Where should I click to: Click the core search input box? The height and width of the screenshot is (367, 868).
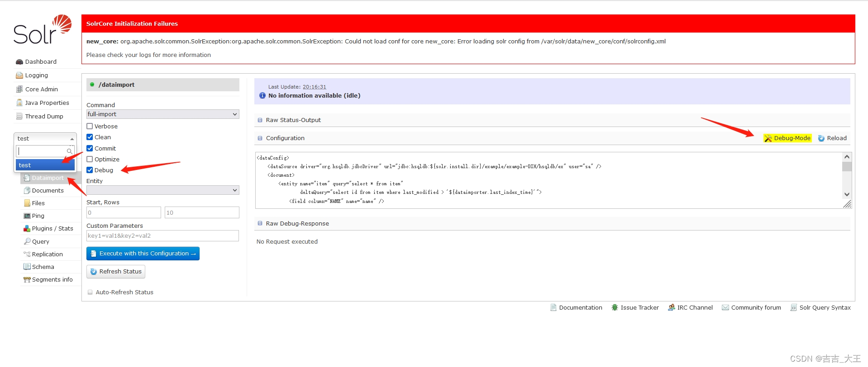(45, 151)
